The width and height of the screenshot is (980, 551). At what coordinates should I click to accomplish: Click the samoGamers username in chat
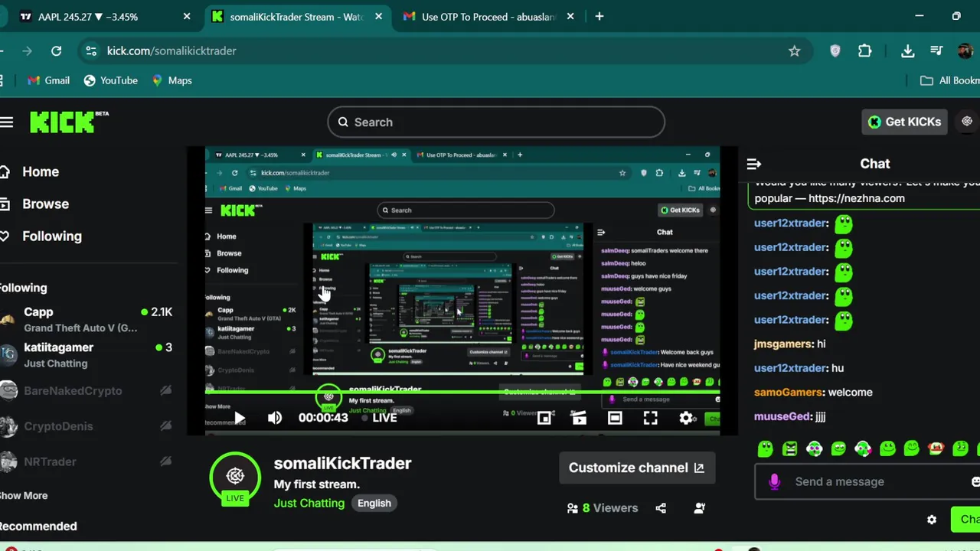click(x=788, y=392)
